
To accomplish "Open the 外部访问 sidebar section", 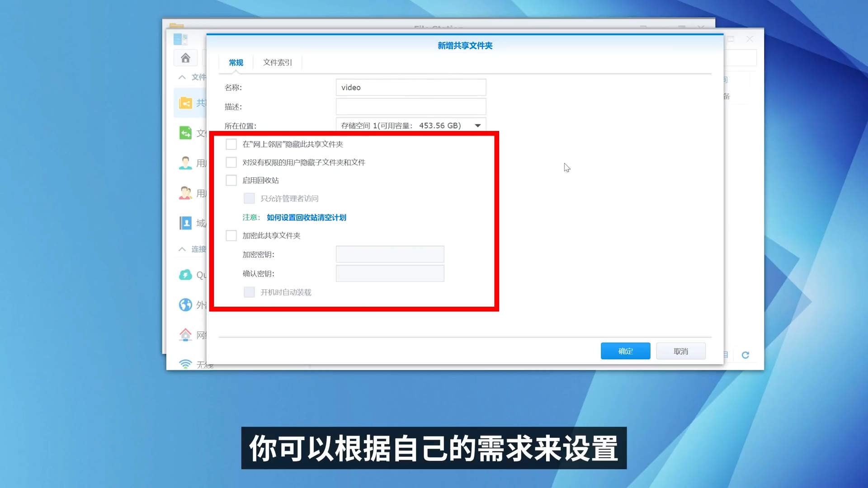I will pos(186,305).
